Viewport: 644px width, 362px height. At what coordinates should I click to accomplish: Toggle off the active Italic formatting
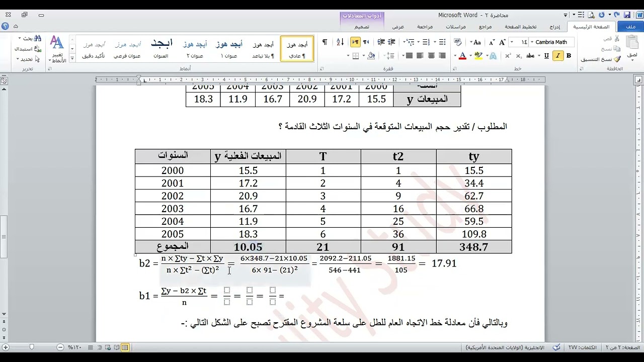coord(558,55)
